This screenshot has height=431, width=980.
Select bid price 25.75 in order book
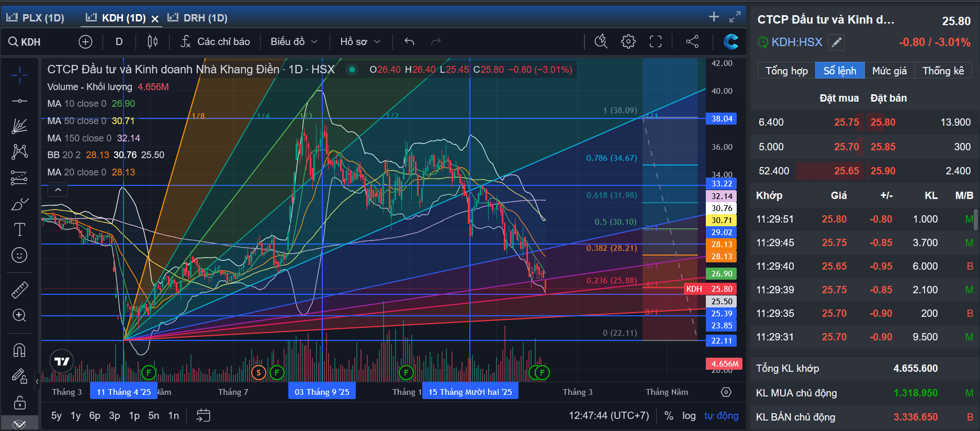847,123
